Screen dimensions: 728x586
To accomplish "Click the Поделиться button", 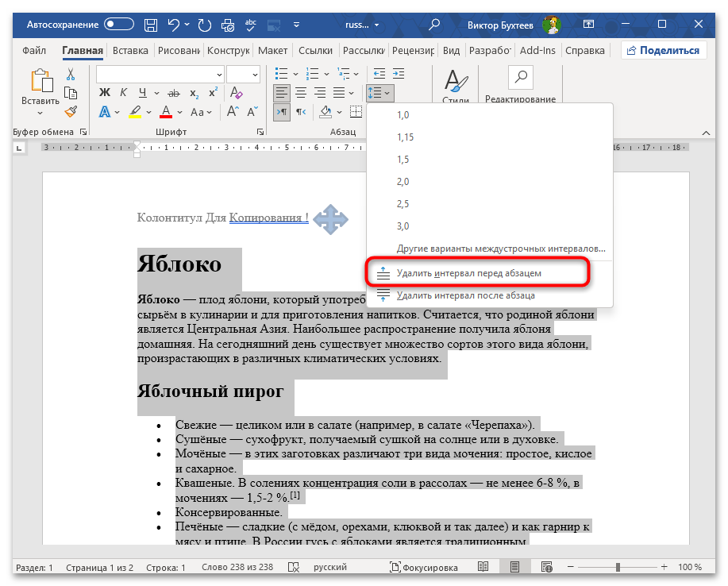I will 664,50.
